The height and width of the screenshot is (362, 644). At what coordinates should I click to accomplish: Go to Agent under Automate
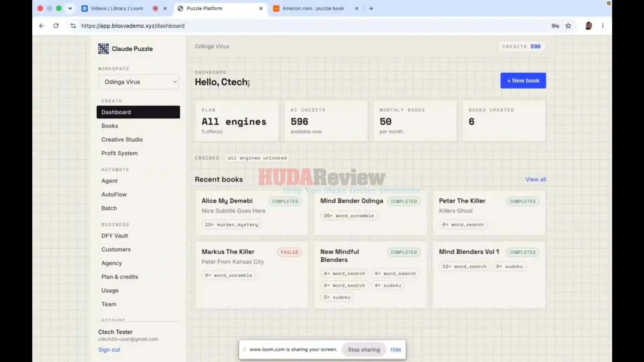109,181
